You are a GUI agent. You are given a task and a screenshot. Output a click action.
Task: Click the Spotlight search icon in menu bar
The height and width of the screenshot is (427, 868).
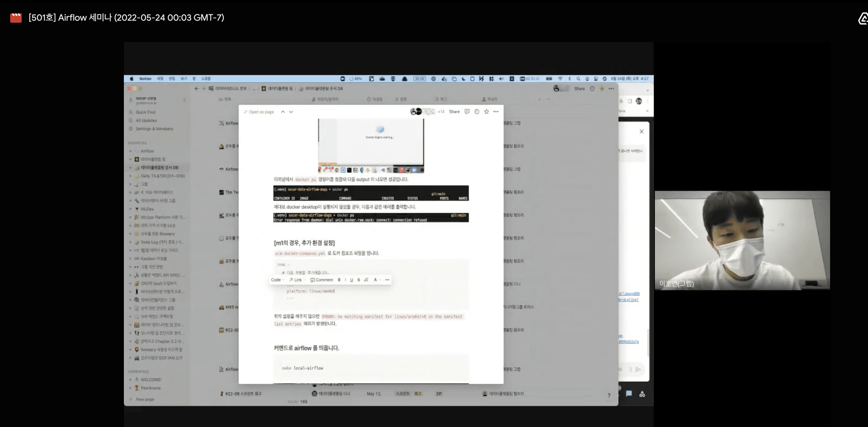click(x=578, y=79)
